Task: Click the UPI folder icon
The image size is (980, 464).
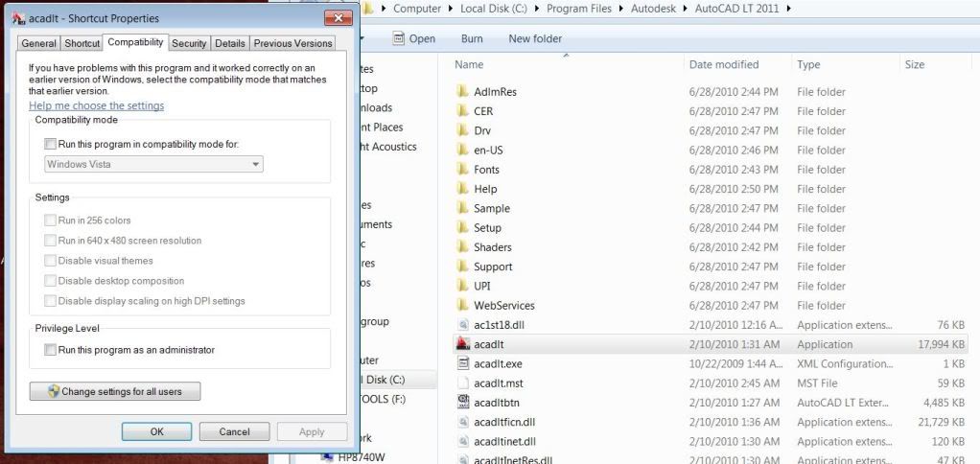Action: pyautogui.click(x=462, y=286)
